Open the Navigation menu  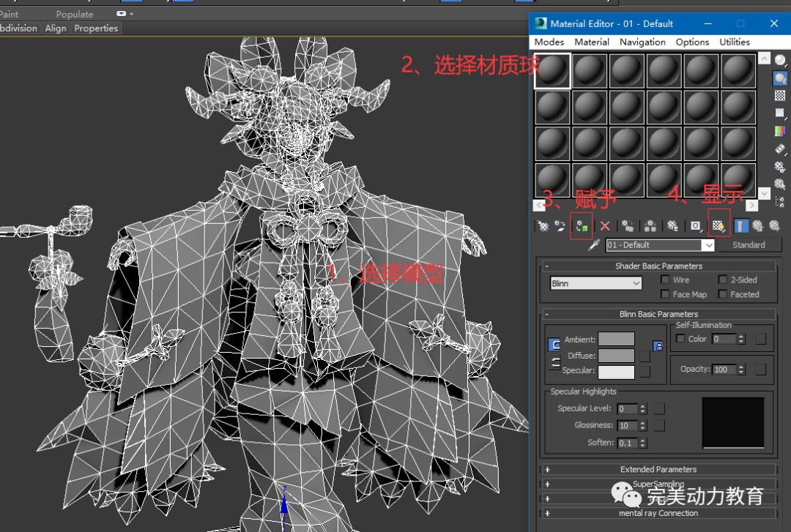(642, 42)
